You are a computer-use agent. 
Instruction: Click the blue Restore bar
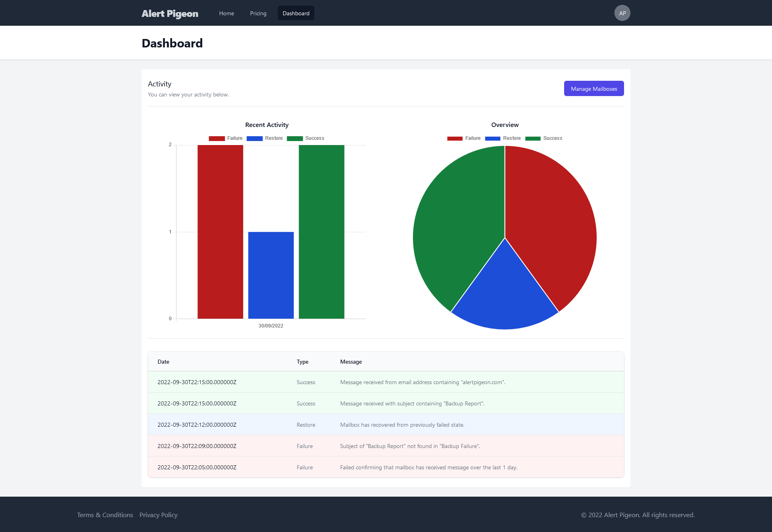point(271,275)
